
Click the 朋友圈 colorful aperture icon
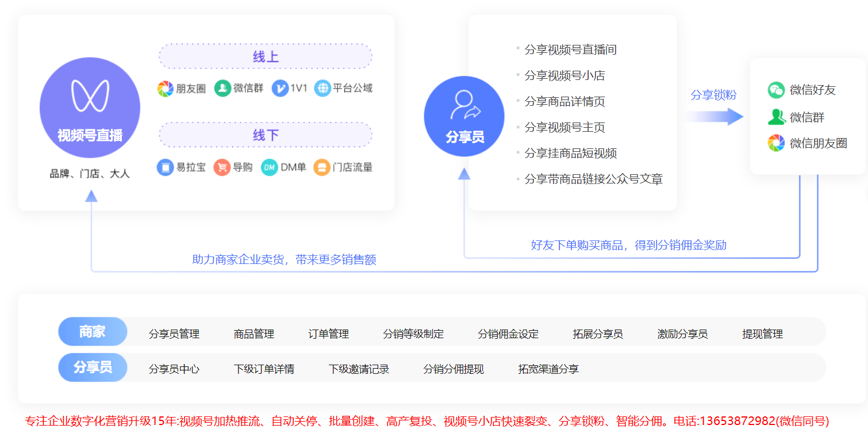point(166,89)
